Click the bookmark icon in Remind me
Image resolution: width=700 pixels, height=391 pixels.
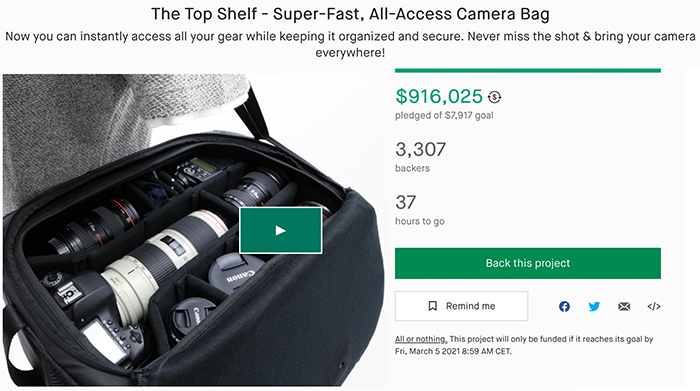point(432,306)
